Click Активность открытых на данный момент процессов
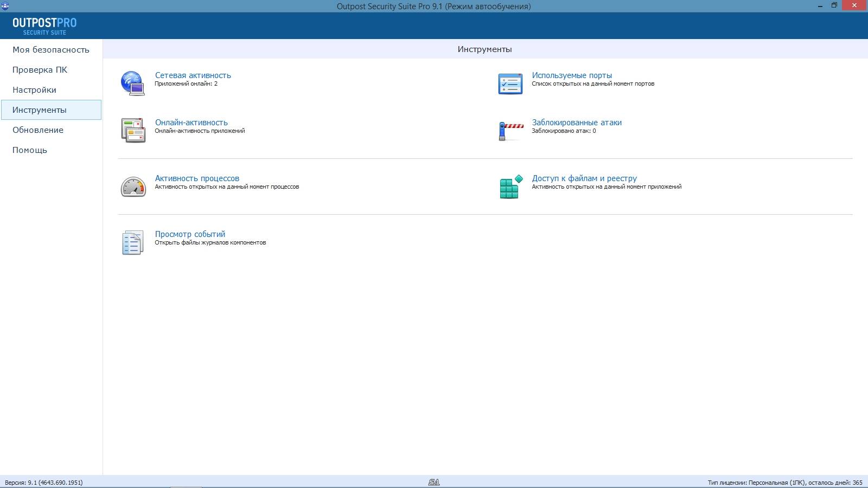Screen dimensions: 868x488 pos(227,187)
